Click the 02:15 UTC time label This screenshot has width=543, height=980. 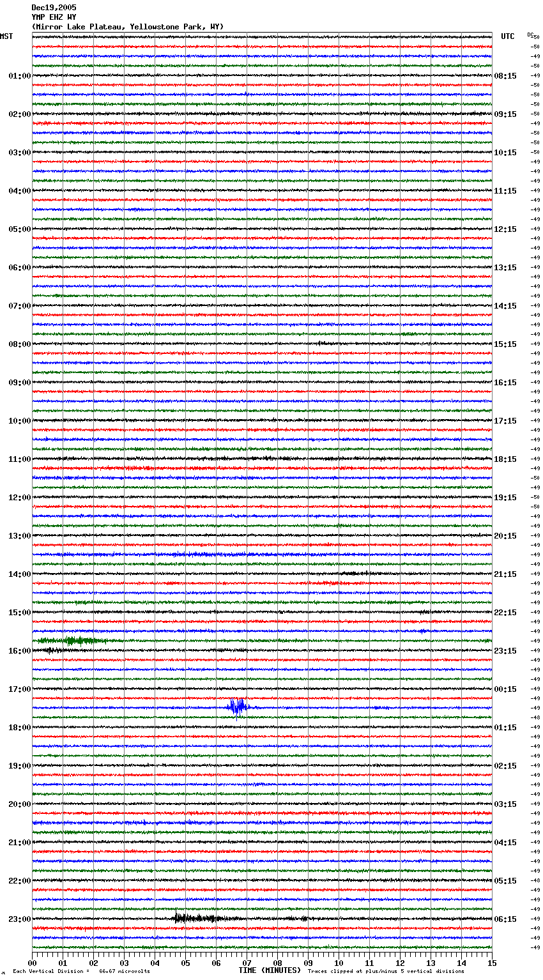coord(505,766)
